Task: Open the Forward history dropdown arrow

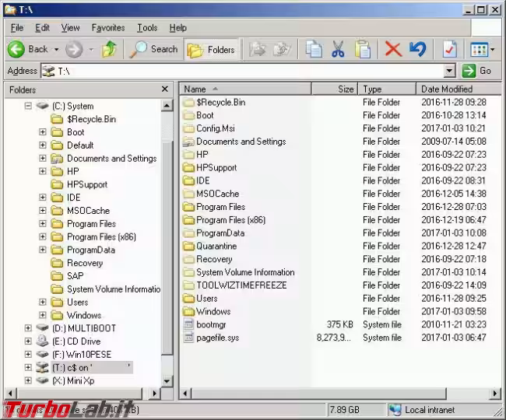Action: pos(91,50)
